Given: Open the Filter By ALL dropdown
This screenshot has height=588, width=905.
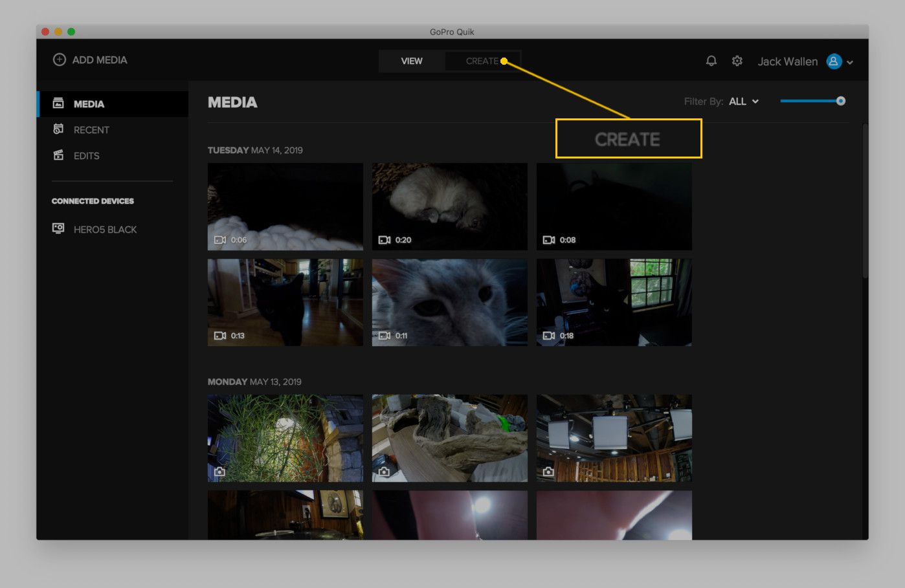Looking at the screenshot, I should (744, 102).
